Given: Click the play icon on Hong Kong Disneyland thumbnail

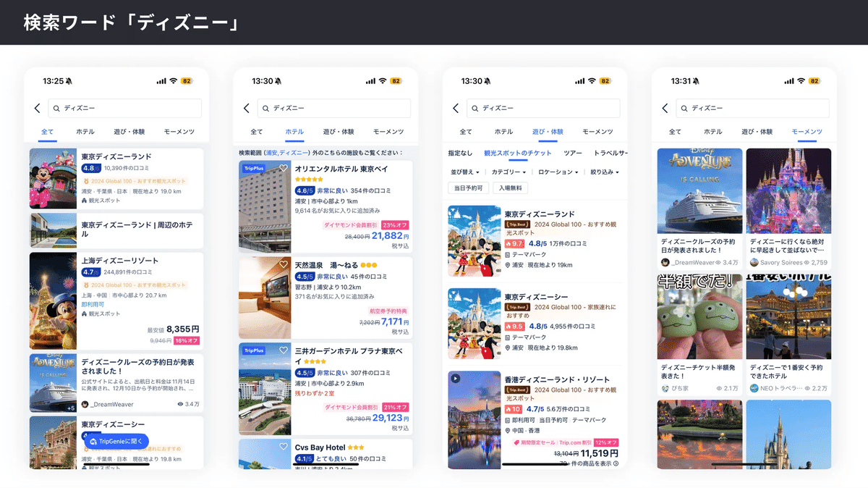Looking at the screenshot, I should (456, 378).
